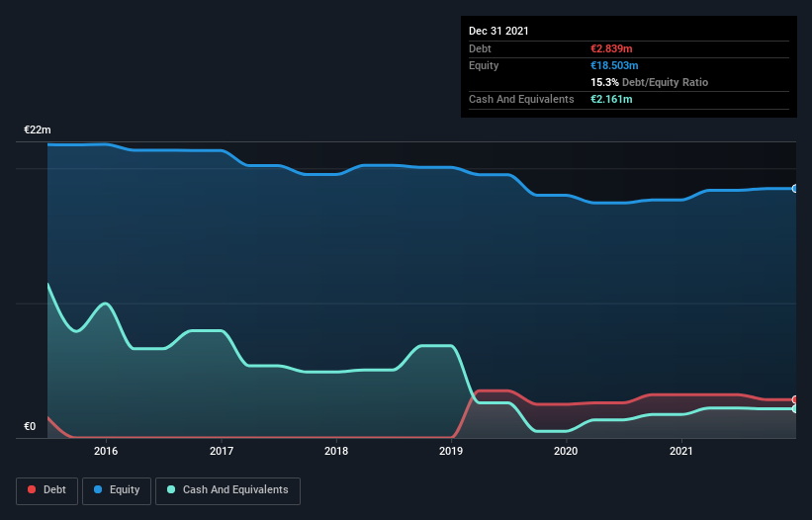Click the 15.3% Debt/Equity Ratio text
812x520 pixels.
[x=650, y=82]
